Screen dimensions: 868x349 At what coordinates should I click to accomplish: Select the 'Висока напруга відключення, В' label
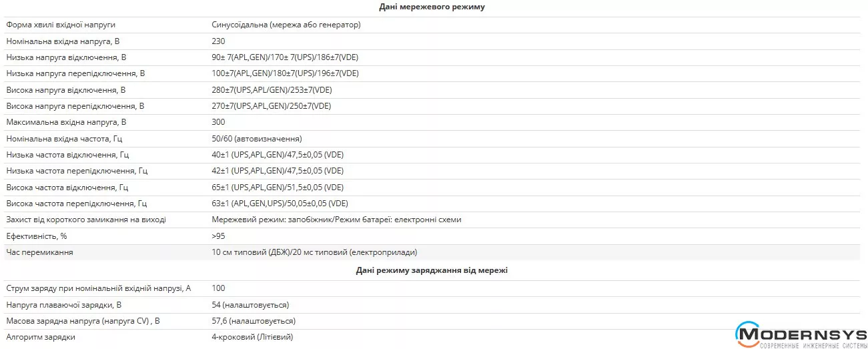click(66, 89)
